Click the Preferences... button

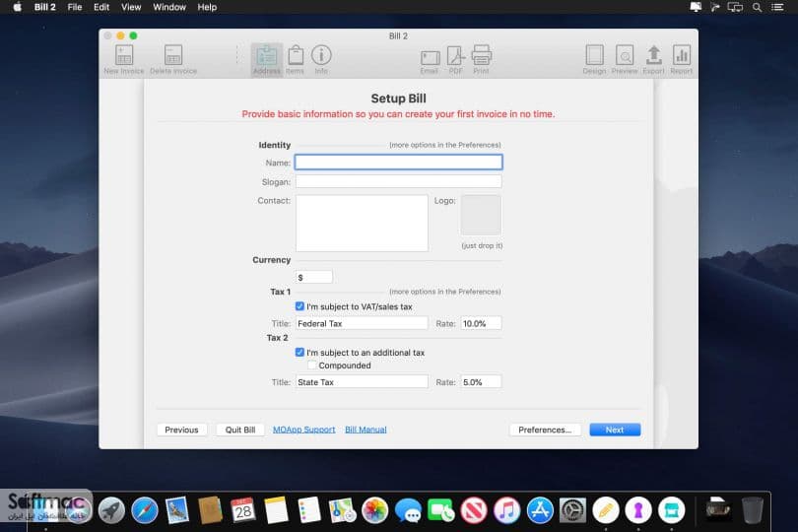[x=545, y=430]
